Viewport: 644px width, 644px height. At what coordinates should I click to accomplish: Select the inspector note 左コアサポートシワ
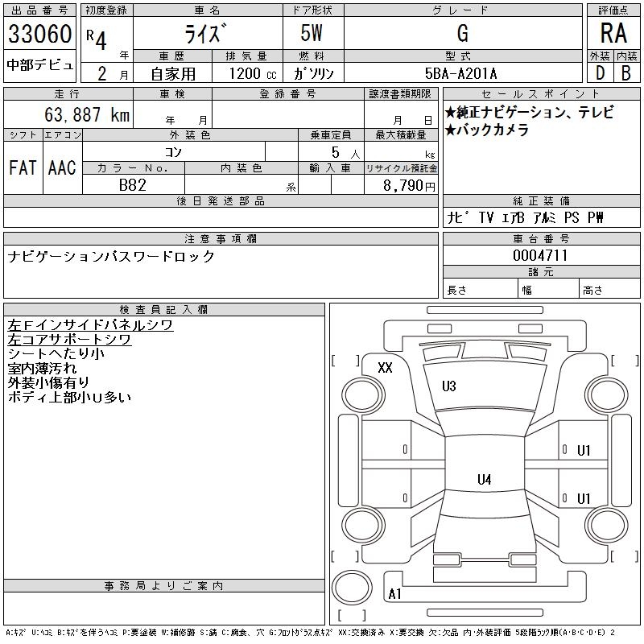point(69,339)
